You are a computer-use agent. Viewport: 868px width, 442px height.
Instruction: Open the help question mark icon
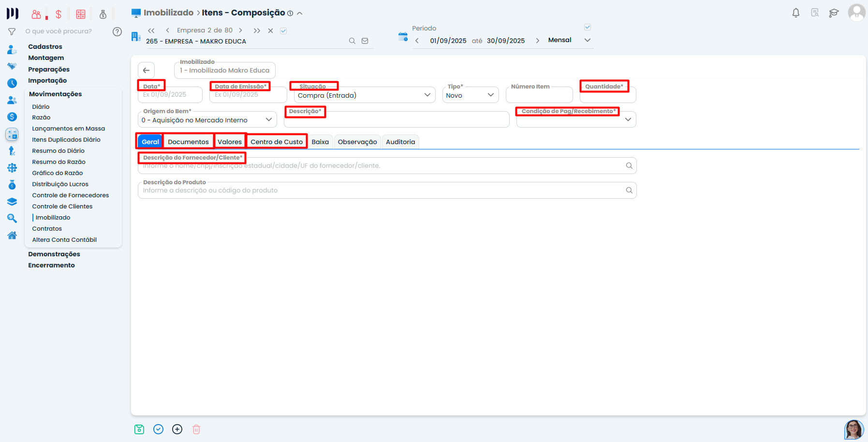point(117,31)
